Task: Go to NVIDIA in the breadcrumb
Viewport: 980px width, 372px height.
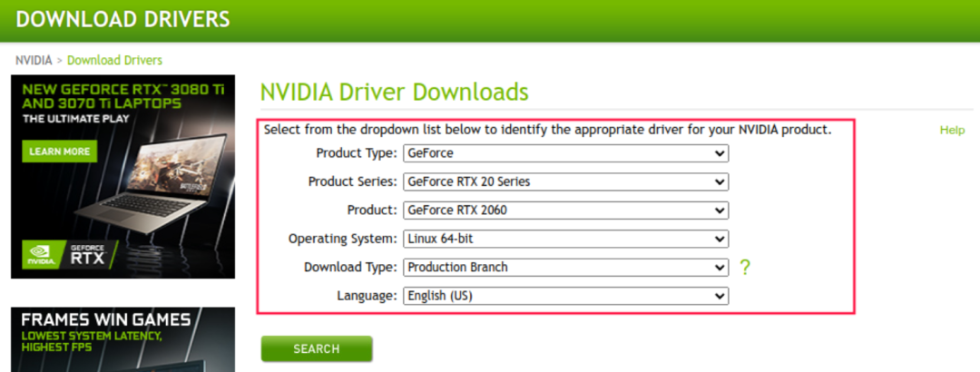Action: point(34,61)
